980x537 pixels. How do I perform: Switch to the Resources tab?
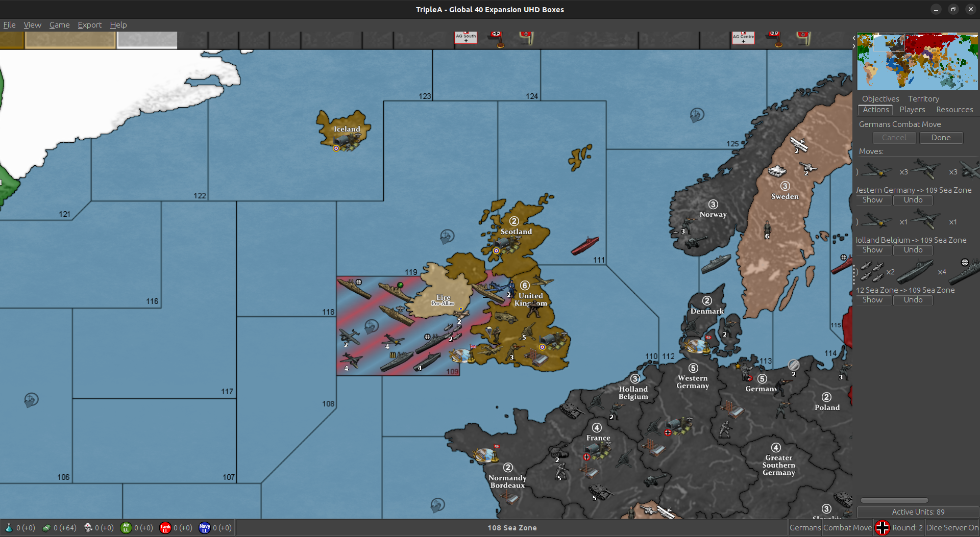pyautogui.click(x=954, y=109)
